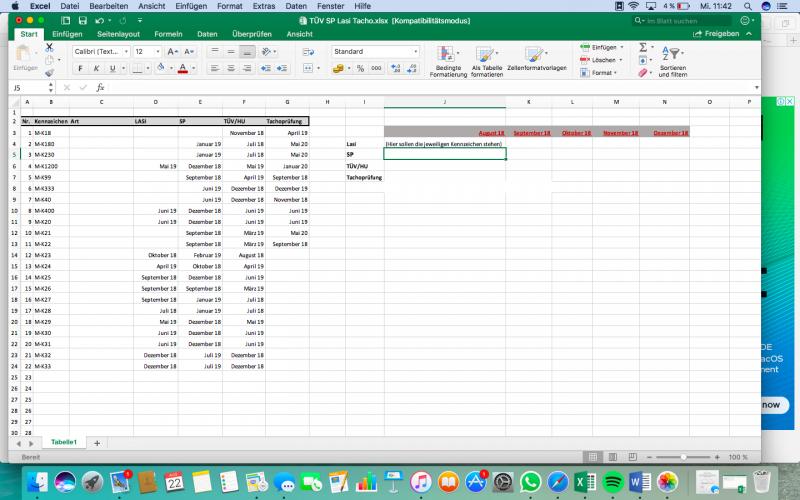Toggle Underline (U) formatting
Image resolution: width=800 pixels, height=500 pixels.
pos(112,68)
